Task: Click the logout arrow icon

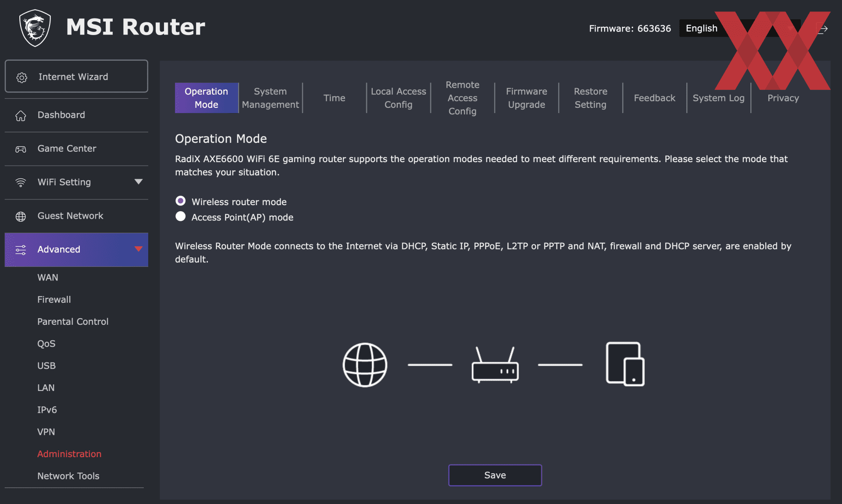Action: pos(822,29)
